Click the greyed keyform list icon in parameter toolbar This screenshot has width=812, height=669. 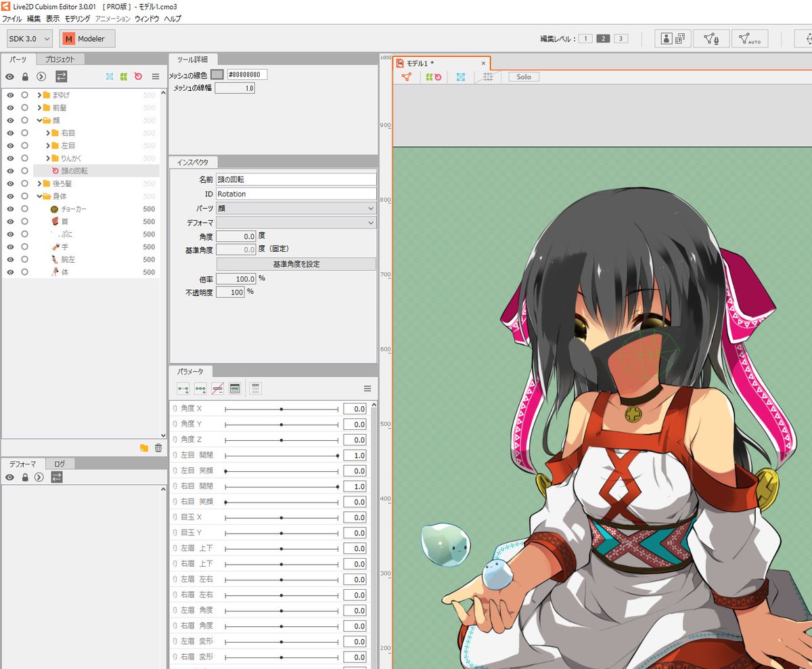(x=255, y=389)
